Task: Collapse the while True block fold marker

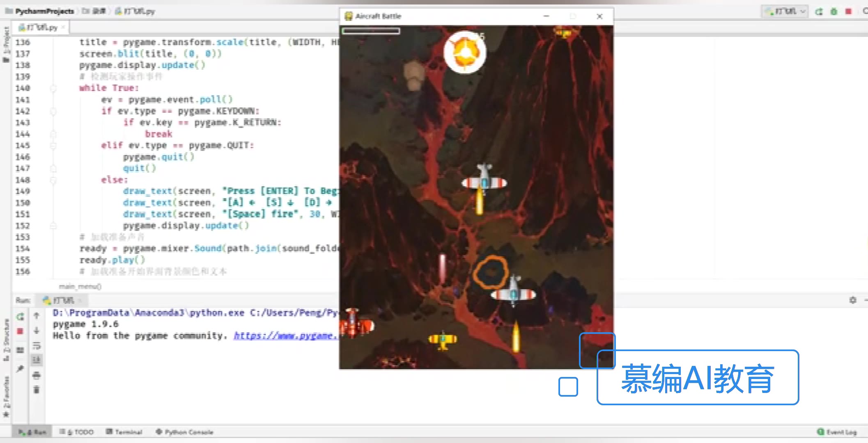Action: point(53,88)
